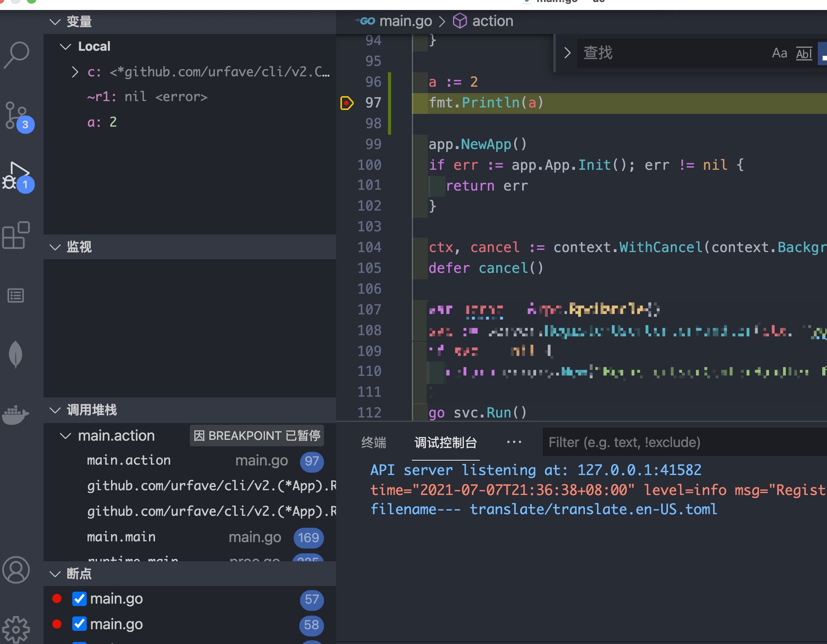Screen dimensions: 827x644
Task: Switch to the 终端 (Terminal) tab
Action: point(374,443)
